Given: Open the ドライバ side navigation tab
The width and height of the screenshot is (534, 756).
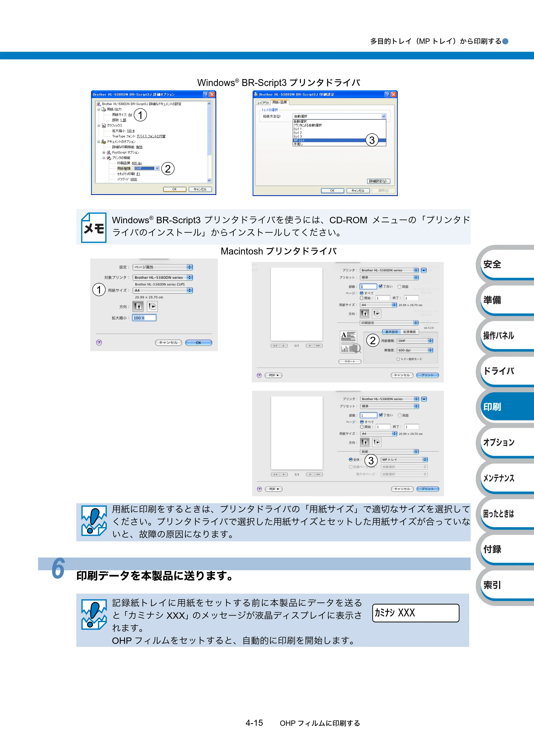Looking at the screenshot, I should [x=505, y=371].
